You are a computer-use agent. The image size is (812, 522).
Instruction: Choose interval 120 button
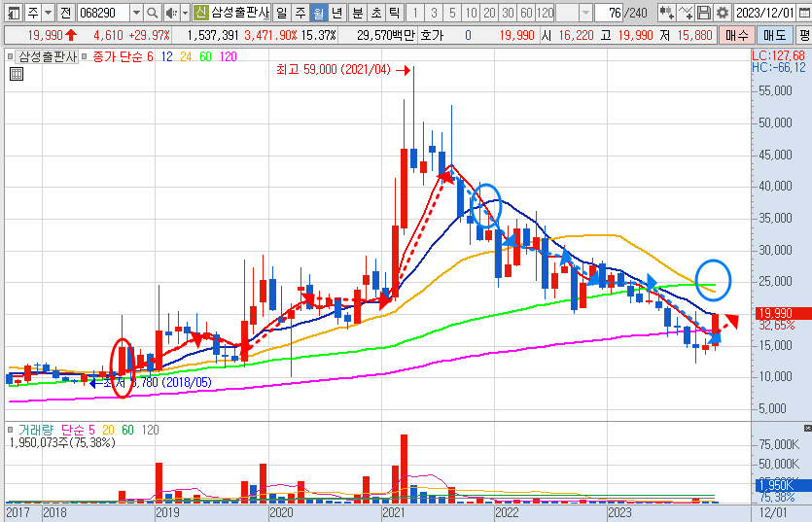point(545,13)
